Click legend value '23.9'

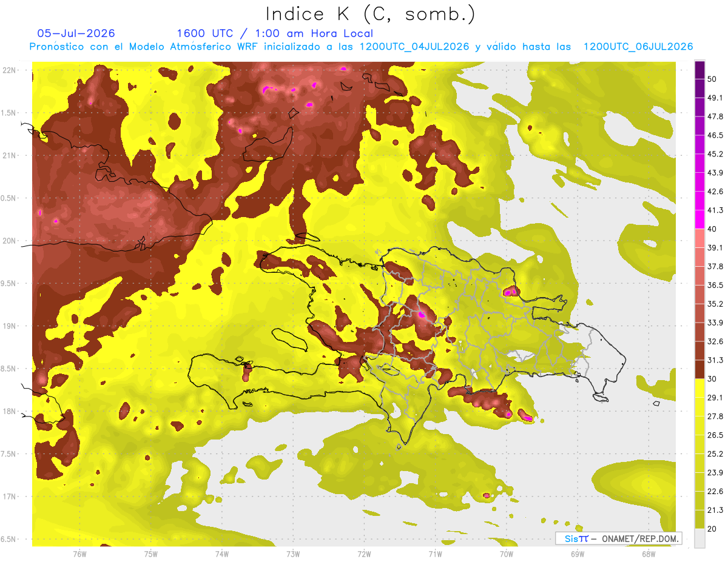click(716, 473)
